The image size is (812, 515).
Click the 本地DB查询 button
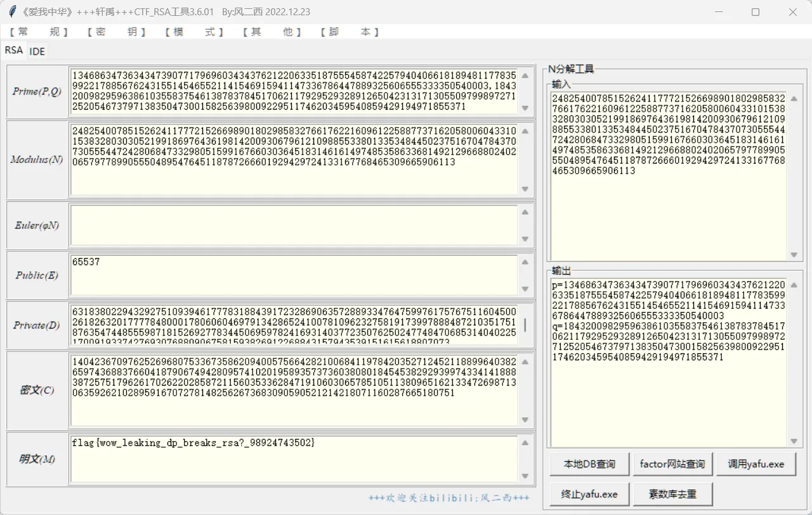(589, 464)
